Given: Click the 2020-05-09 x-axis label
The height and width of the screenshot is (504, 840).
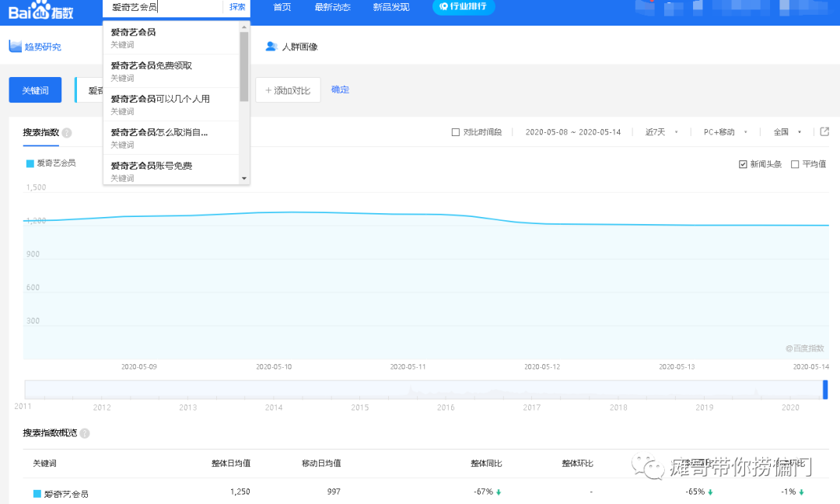Looking at the screenshot, I should [x=138, y=367].
